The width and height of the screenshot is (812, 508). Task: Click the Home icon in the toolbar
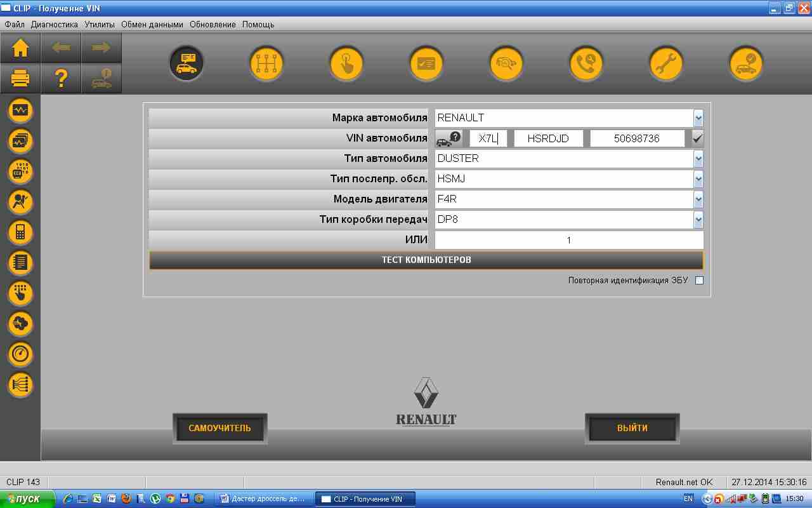coord(20,48)
